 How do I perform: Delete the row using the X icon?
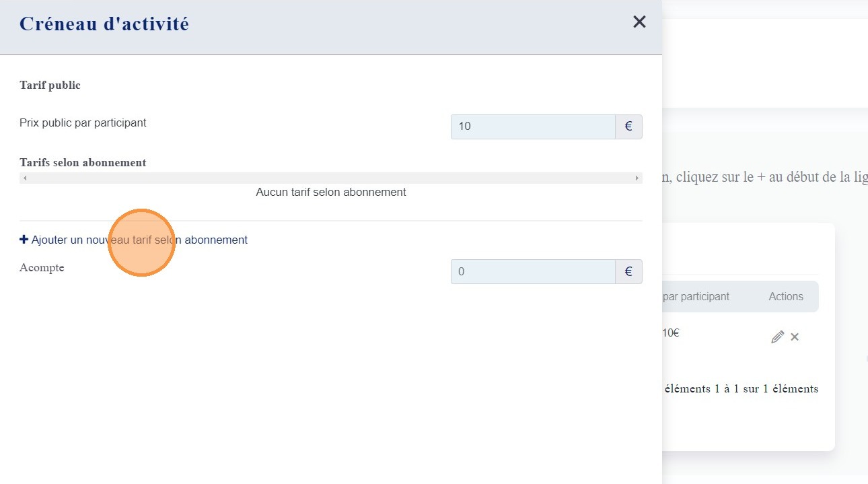pyautogui.click(x=795, y=337)
